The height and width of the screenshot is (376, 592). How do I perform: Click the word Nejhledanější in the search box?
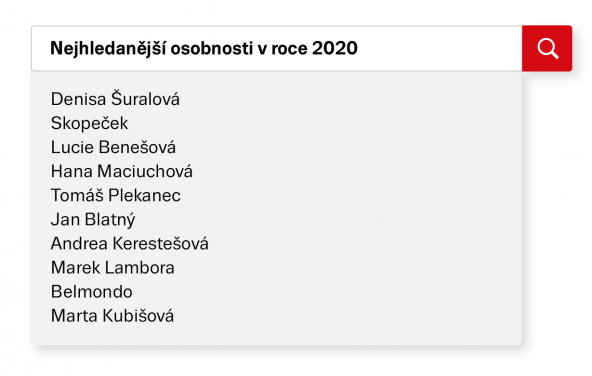point(108,49)
